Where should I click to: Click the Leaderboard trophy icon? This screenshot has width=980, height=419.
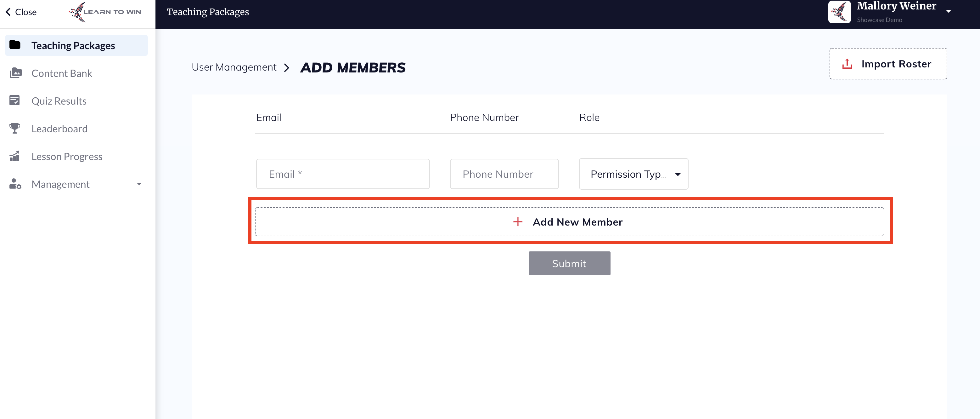point(14,128)
